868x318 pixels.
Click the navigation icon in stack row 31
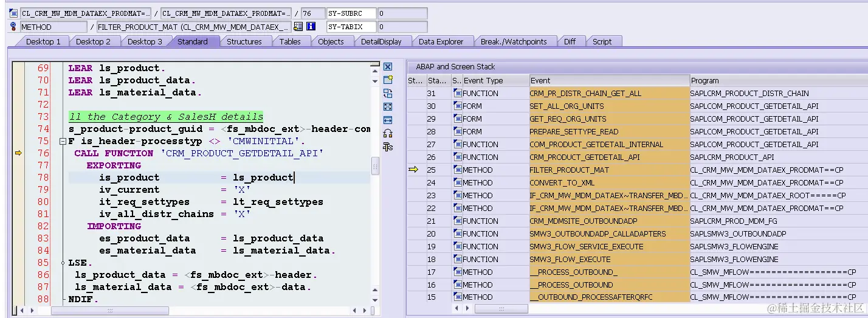point(457,93)
